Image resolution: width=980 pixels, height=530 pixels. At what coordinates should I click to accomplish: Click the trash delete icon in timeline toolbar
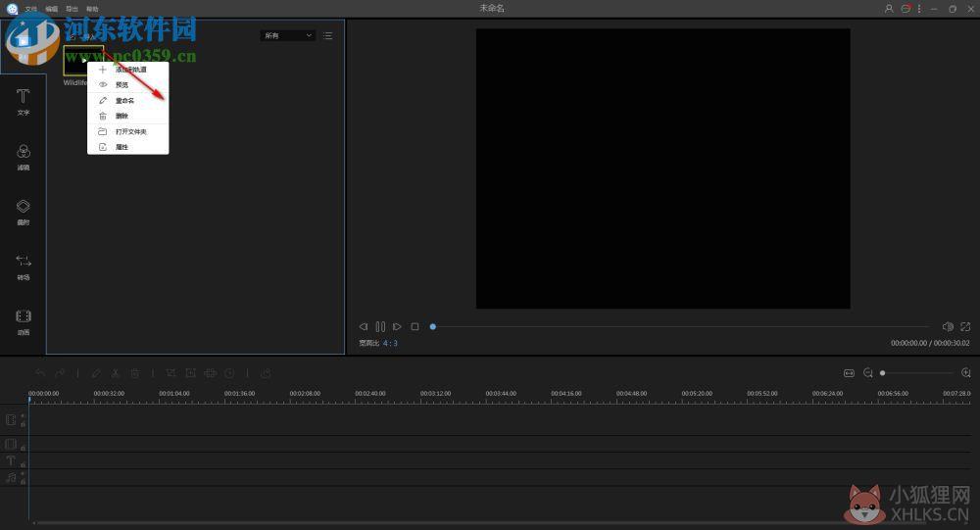pos(134,373)
